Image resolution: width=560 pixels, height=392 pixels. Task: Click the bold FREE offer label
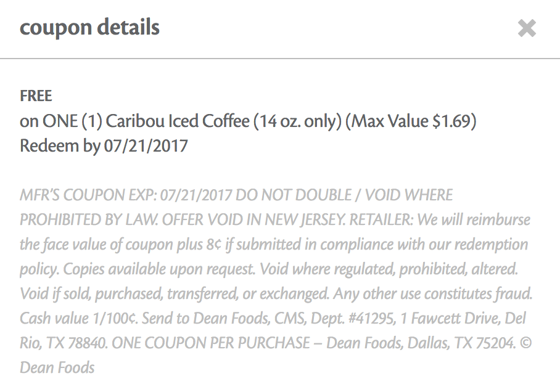[36, 96]
